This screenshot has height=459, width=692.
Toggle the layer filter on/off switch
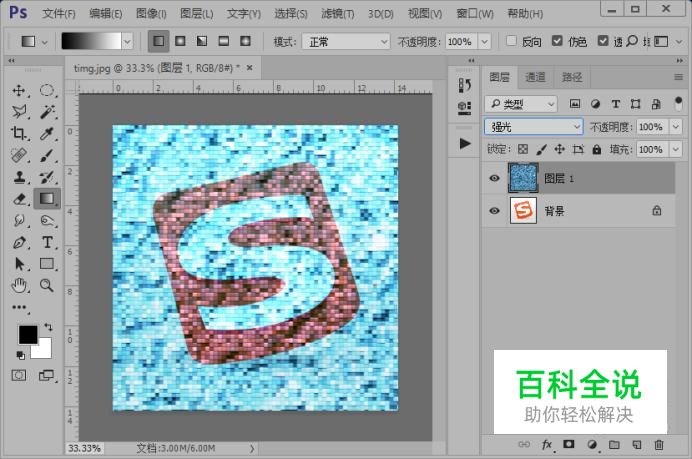(678, 104)
